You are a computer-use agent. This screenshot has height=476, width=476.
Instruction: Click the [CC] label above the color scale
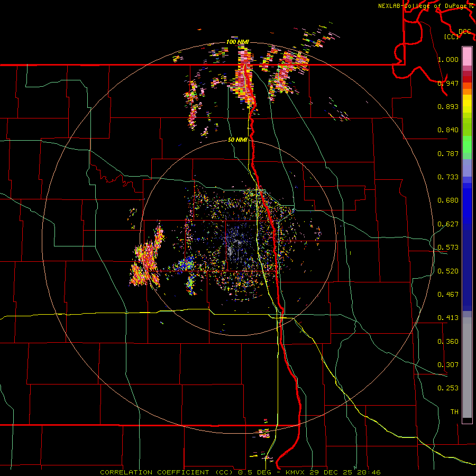(451, 36)
